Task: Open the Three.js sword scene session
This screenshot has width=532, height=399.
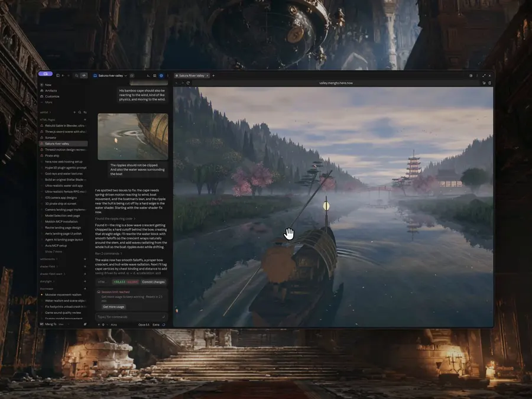Action: pos(64,132)
